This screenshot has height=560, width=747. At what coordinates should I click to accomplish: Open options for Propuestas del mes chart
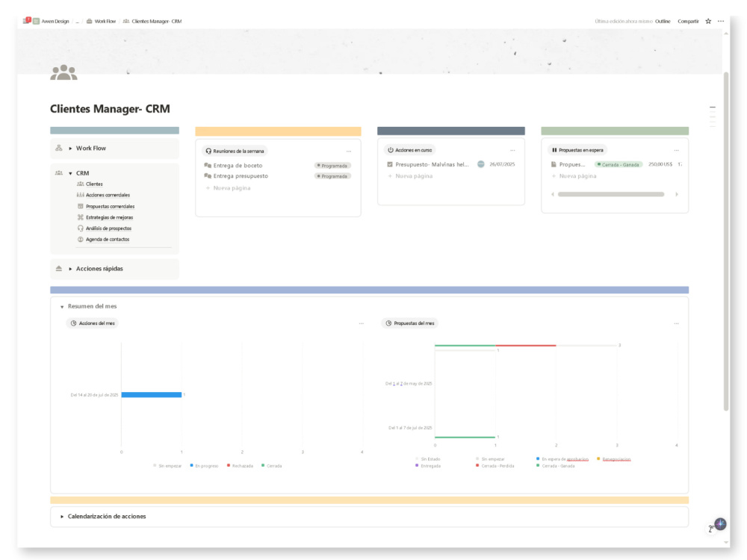pos(676,323)
